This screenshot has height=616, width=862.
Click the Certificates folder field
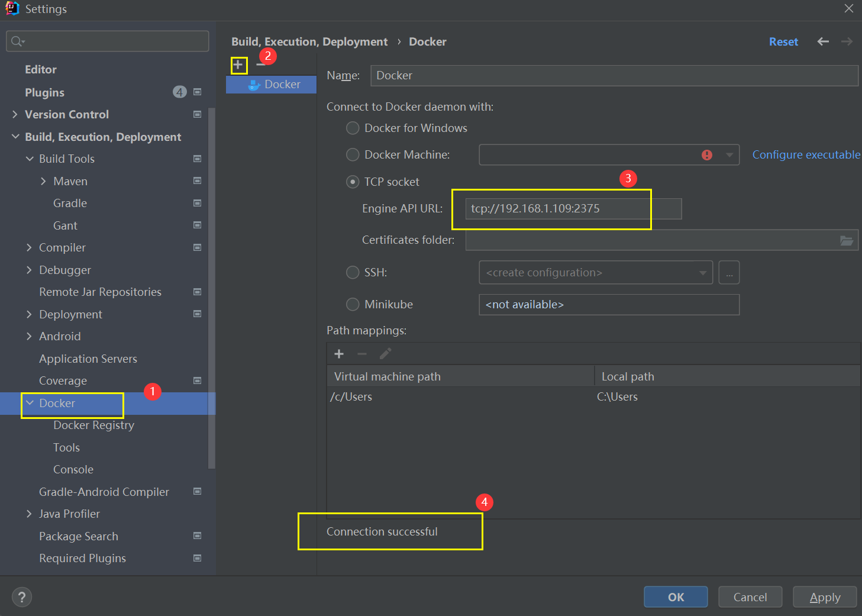click(661, 240)
